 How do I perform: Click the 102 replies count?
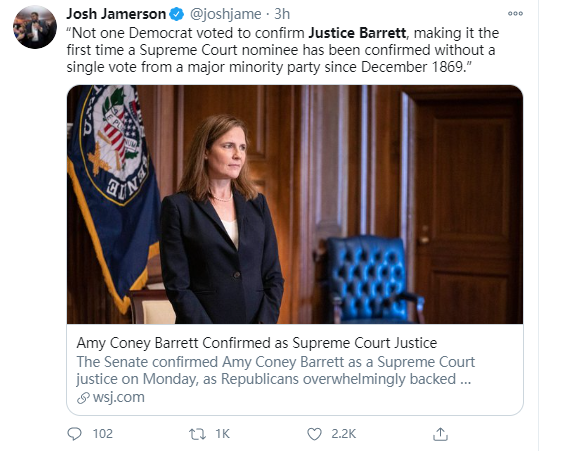pyautogui.click(x=103, y=434)
